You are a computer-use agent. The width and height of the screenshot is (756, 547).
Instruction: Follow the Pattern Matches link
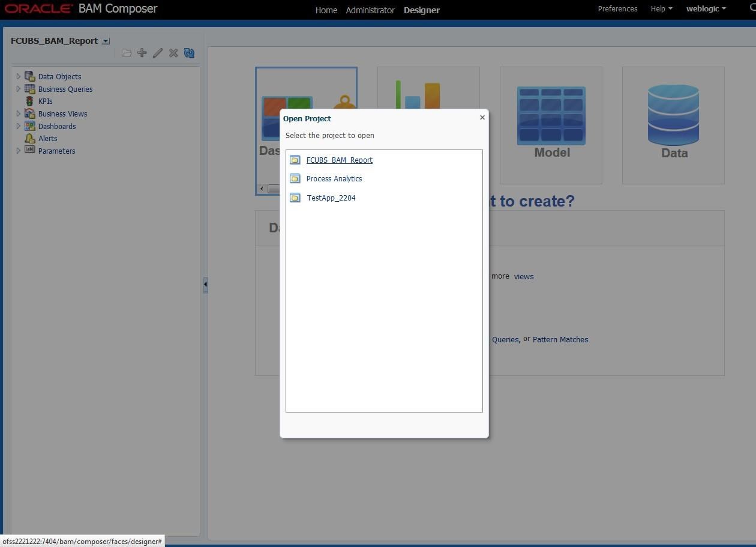point(560,340)
